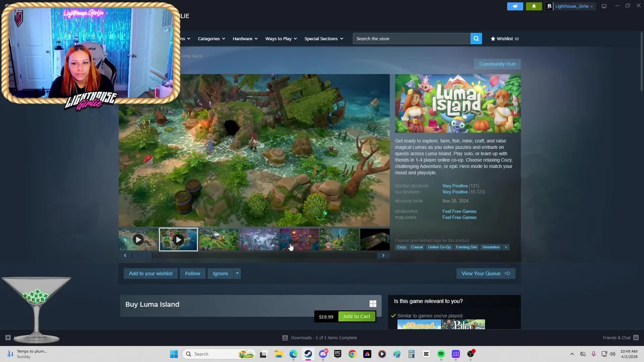Image resolution: width=644 pixels, height=362 pixels.
Task: Open Calculator from the taskbar
Action: click(411, 354)
